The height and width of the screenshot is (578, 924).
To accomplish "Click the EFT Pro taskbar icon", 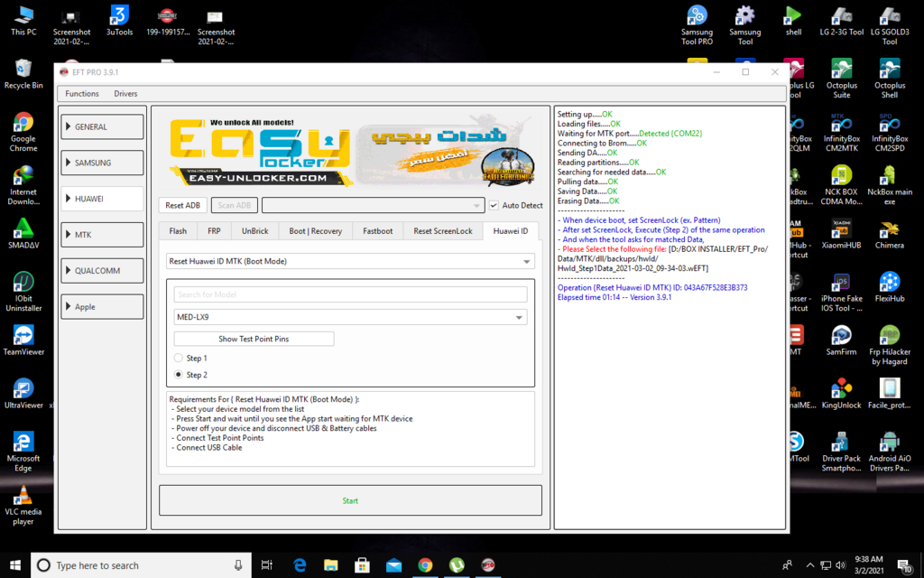I will coord(487,565).
